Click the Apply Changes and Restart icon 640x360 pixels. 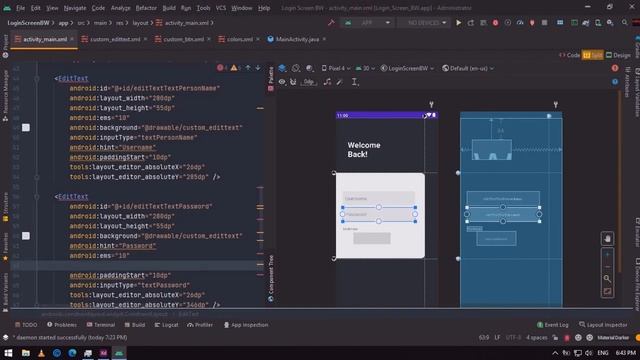471,23
